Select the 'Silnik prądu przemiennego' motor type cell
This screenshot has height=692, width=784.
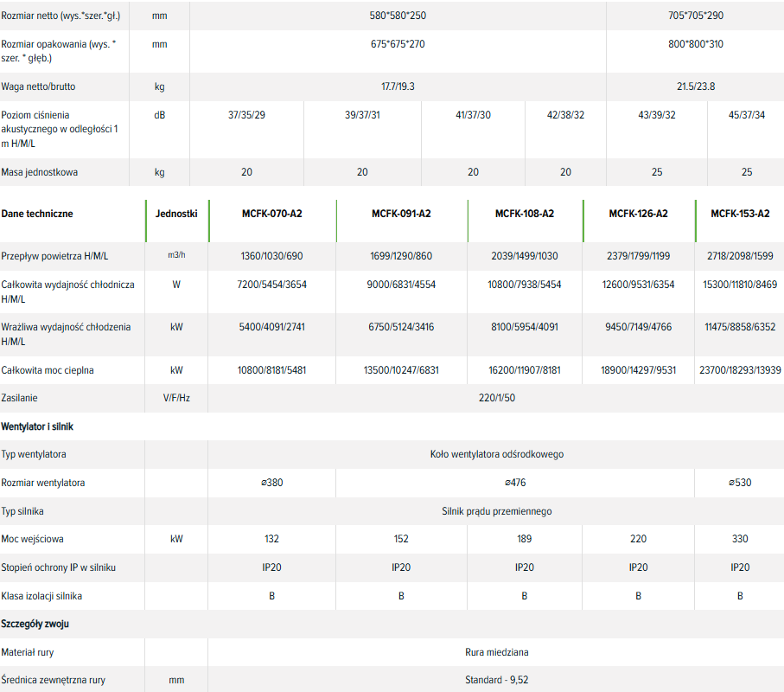(496, 511)
